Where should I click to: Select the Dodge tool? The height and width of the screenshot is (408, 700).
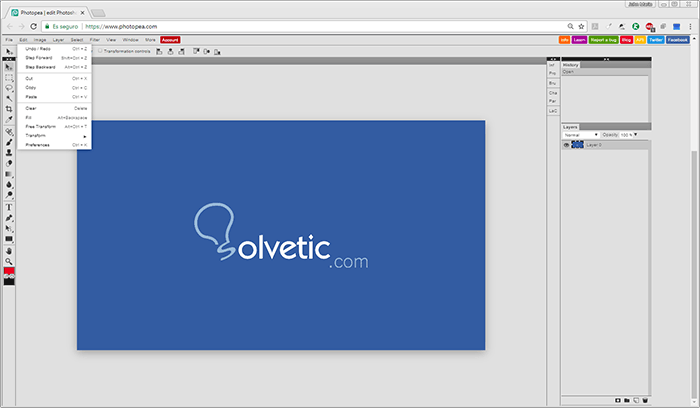click(9, 195)
